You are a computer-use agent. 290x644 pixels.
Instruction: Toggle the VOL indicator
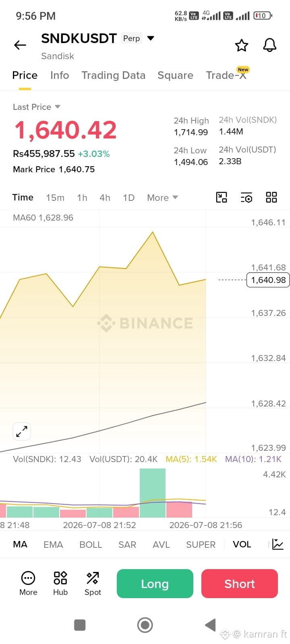tap(242, 544)
